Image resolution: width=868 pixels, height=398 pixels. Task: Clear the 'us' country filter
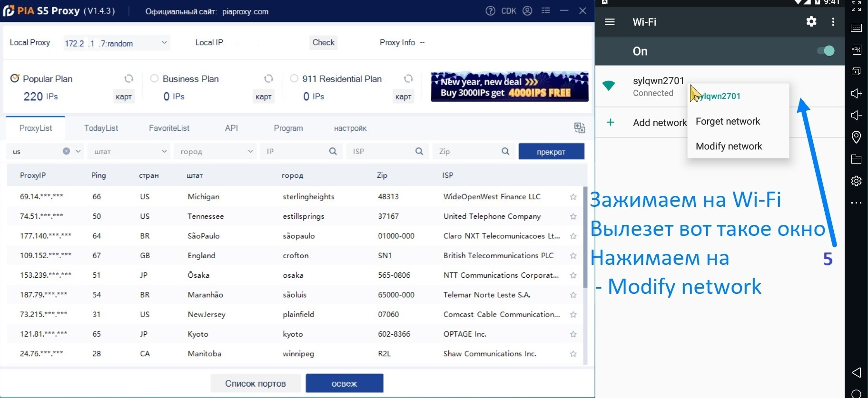[66, 151]
